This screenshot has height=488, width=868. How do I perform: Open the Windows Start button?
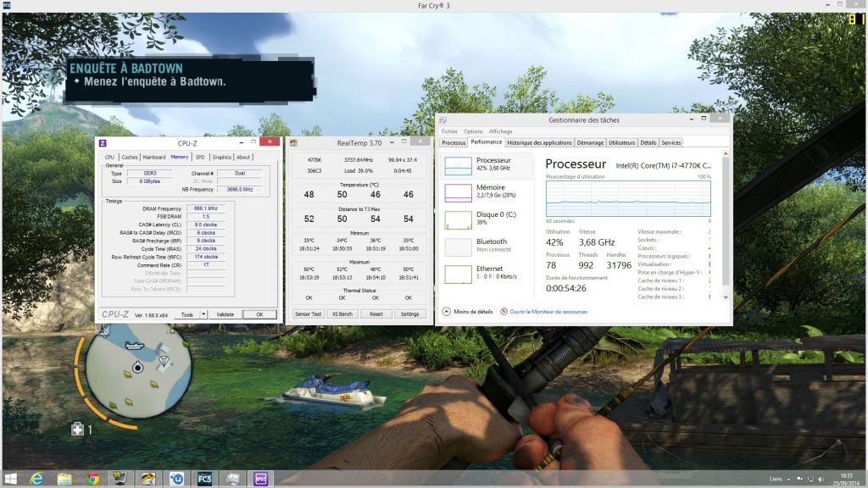point(10,479)
